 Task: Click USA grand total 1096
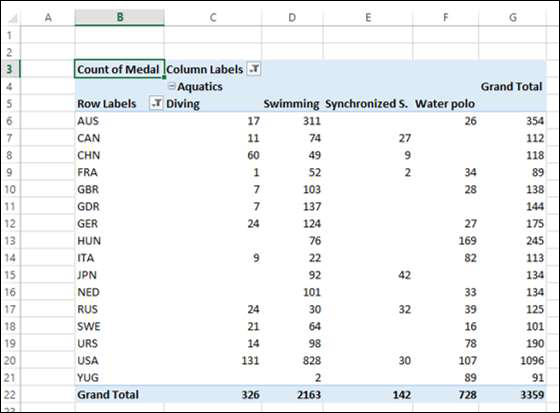pyautogui.click(x=532, y=360)
